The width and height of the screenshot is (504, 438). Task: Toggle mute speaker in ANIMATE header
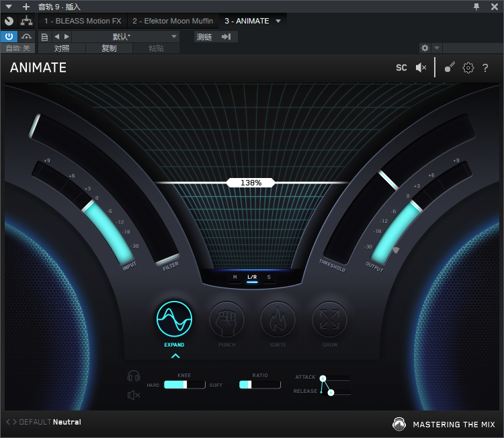point(421,68)
